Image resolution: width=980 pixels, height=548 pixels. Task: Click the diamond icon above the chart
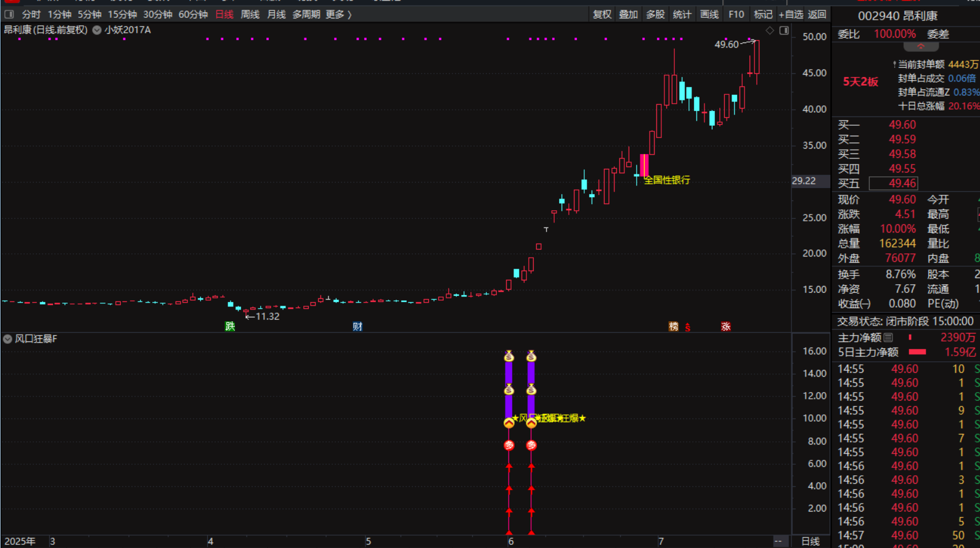coord(770,30)
